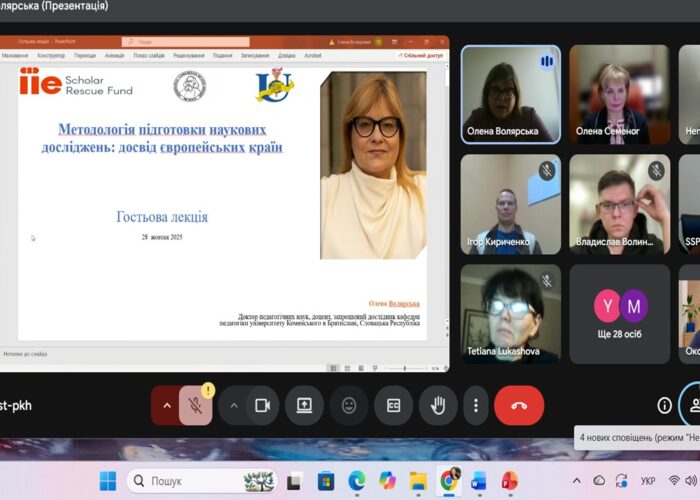The width and height of the screenshot is (700, 500).
Task: Start sharing your screen
Action: (x=304, y=405)
